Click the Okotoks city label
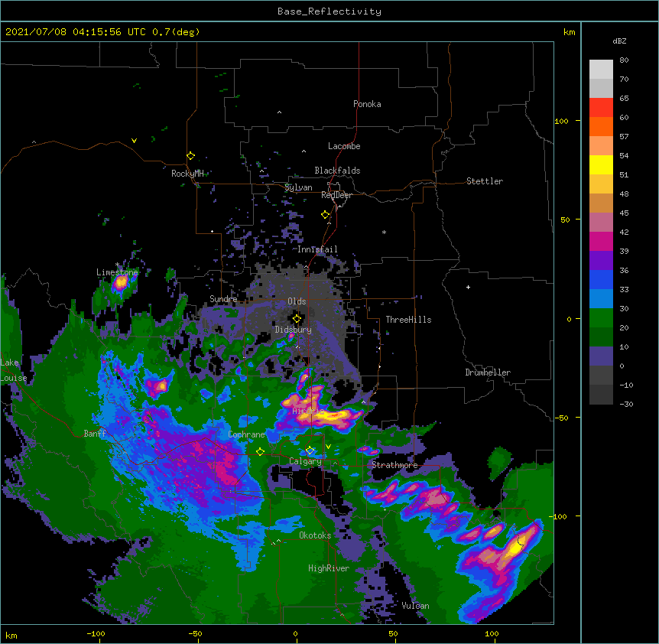 click(315, 535)
